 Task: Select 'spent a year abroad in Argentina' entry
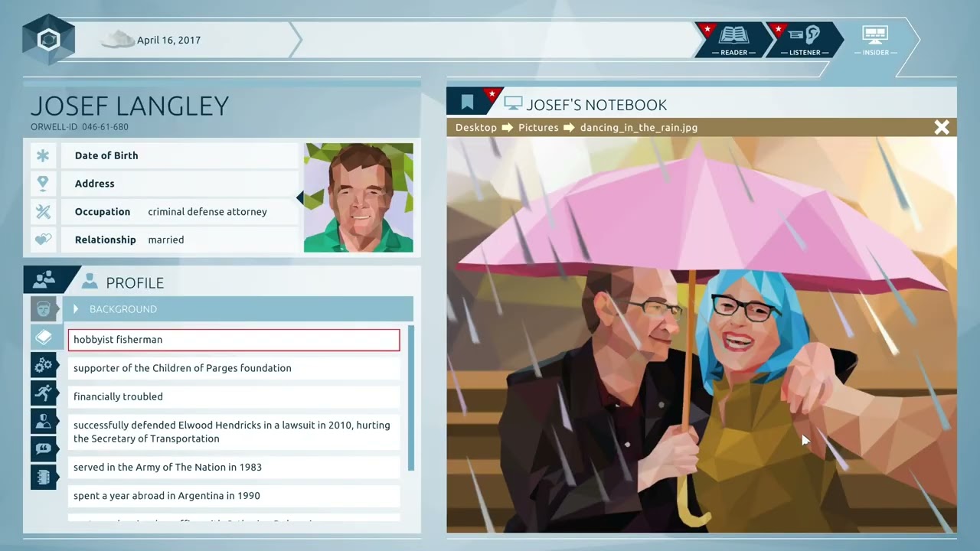[234, 496]
